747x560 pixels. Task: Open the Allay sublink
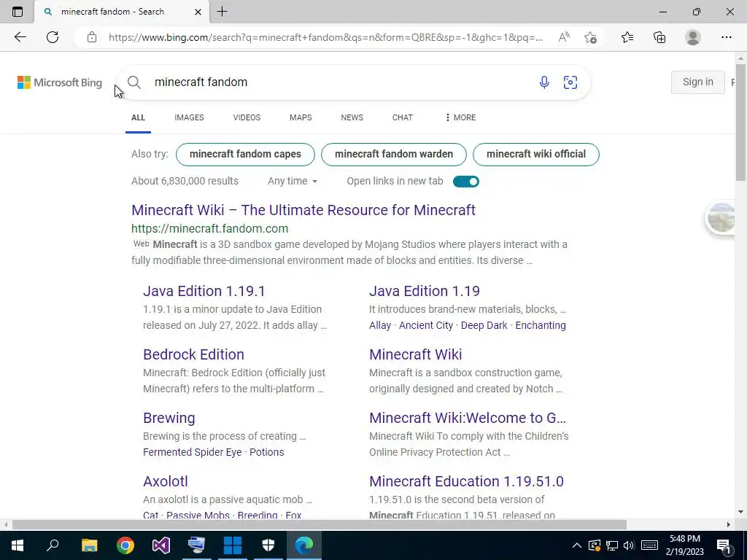[379, 325]
